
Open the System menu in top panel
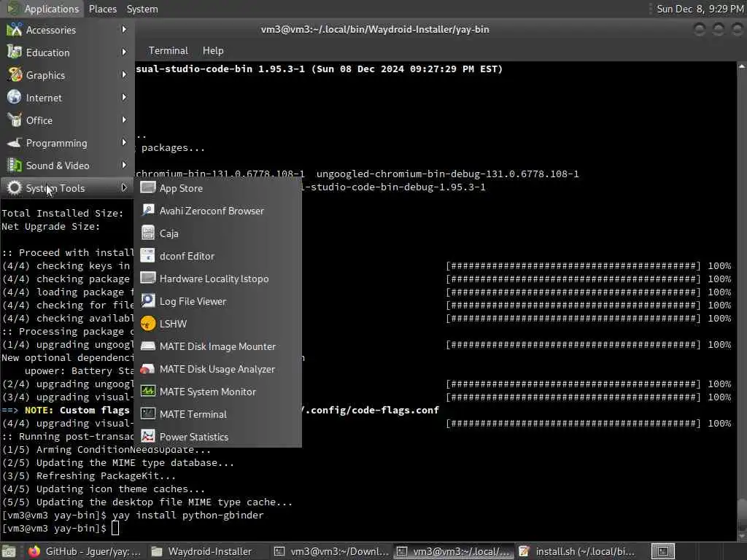142,9
